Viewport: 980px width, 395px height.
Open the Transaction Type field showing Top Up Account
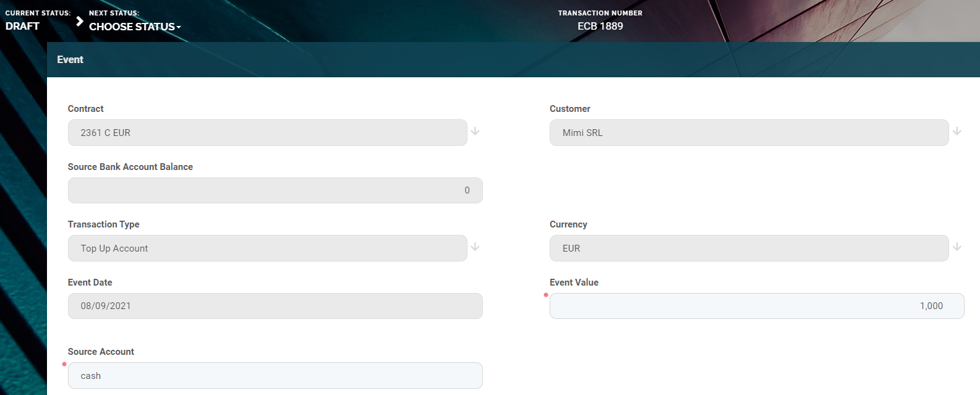point(267,248)
